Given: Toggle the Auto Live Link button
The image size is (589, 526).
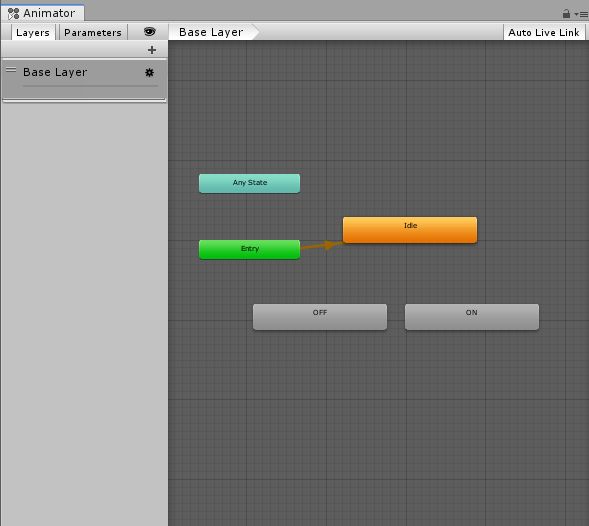Looking at the screenshot, I should pyautogui.click(x=544, y=32).
